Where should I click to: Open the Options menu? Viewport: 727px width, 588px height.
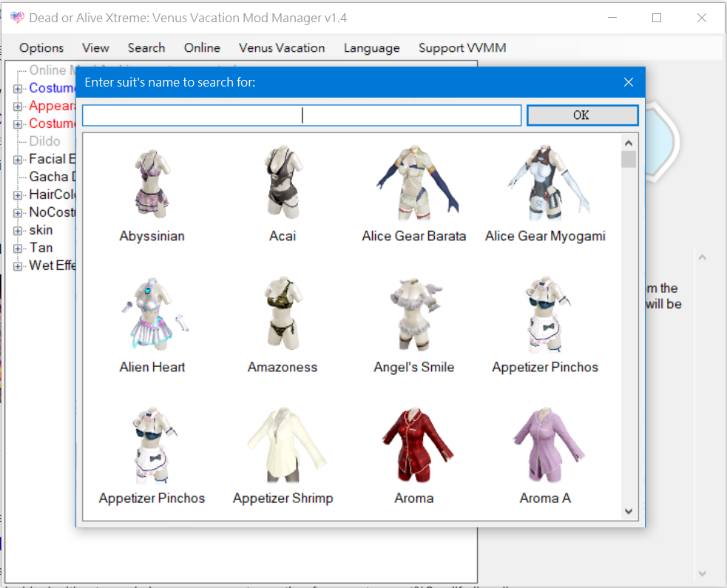41,48
